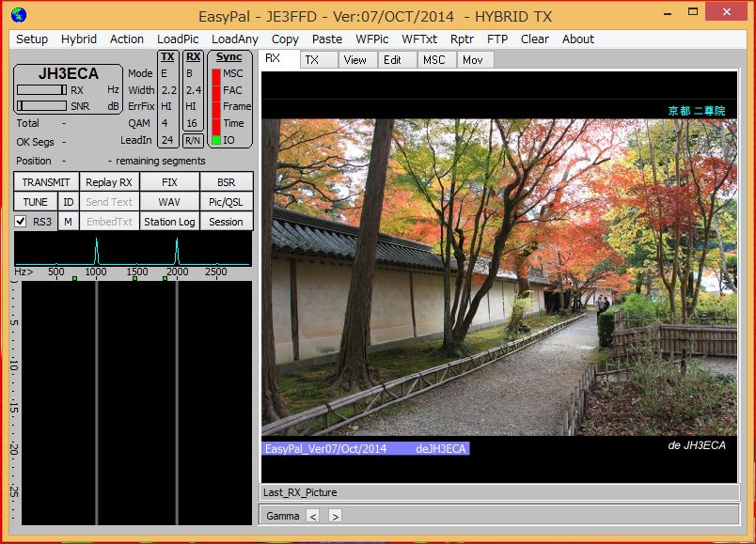This screenshot has width=756, height=544.
Task: Click the EasyPal globe icon in title bar
Action: tap(18, 14)
